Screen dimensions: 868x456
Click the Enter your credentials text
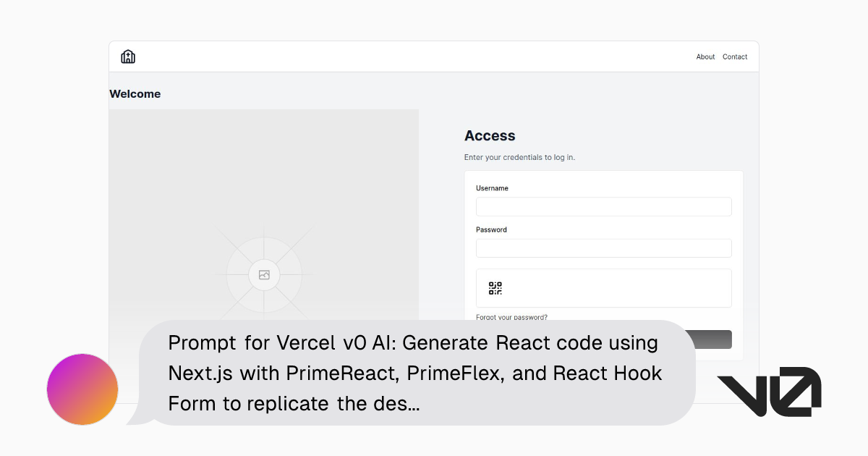point(519,156)
